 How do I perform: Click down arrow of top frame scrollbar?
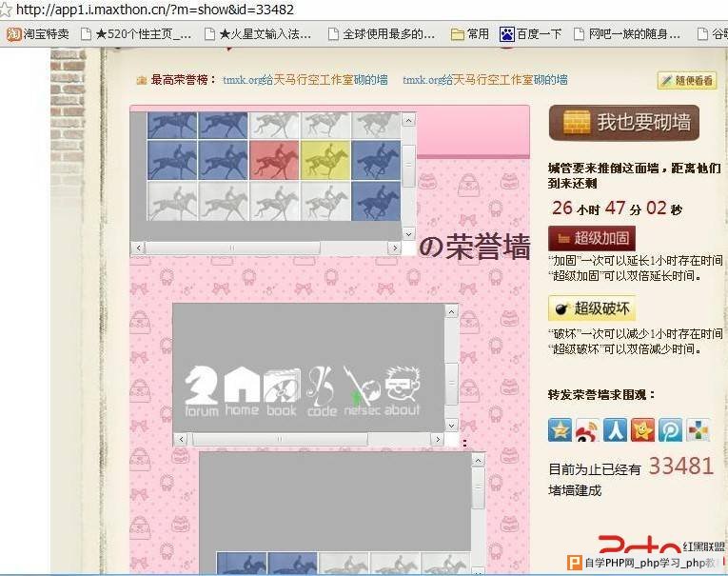point(408,234)
